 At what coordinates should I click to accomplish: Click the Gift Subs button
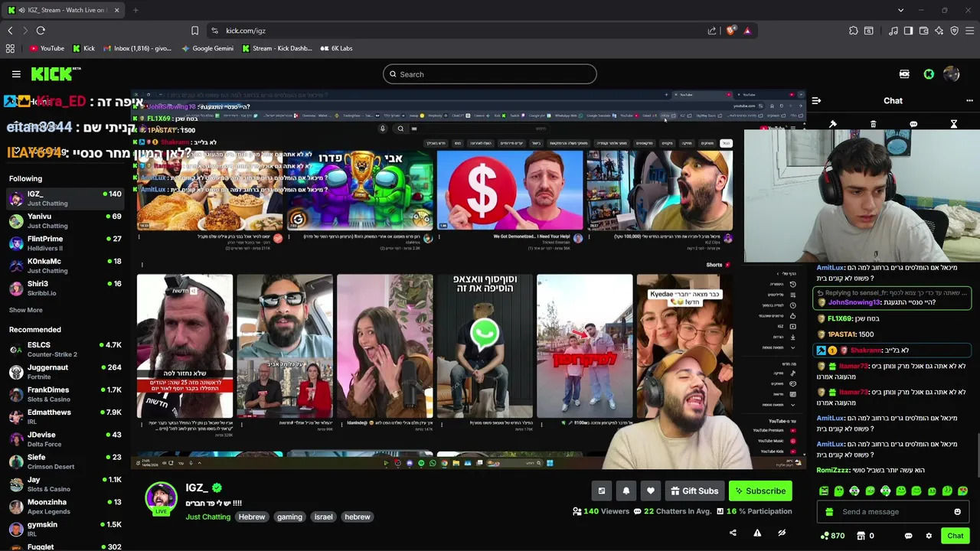(694, 491)
